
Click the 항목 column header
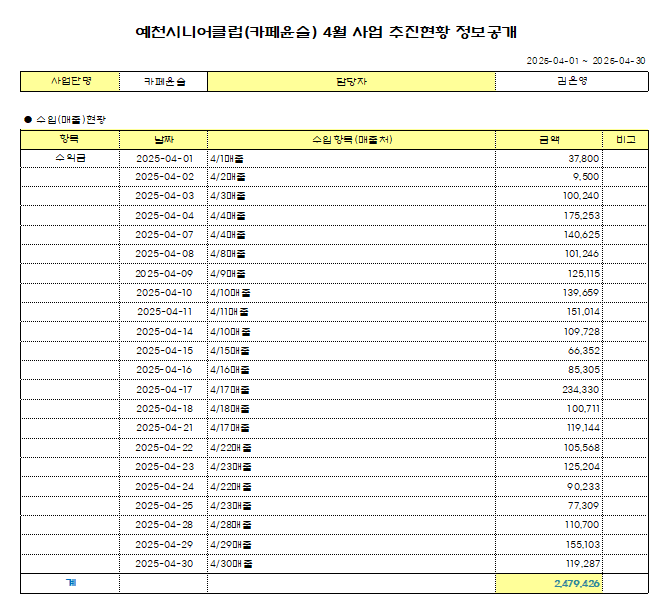pos(70,139)
